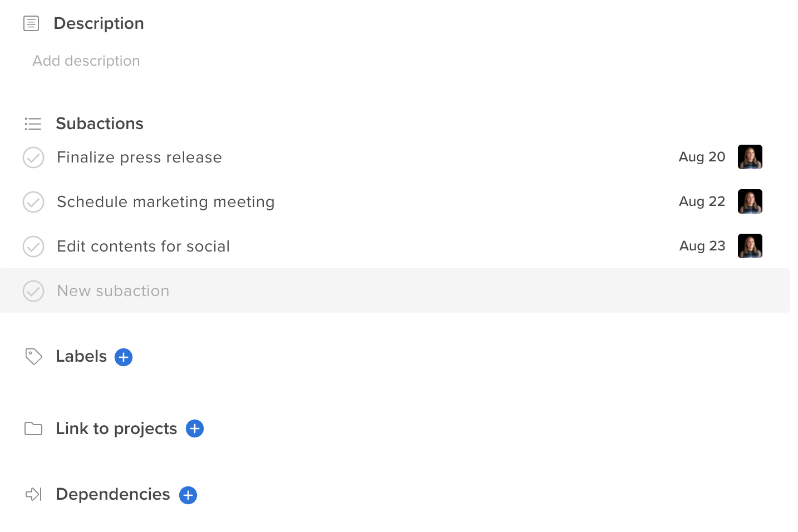Add a new label with plus icon
This screenshot has width=798, height=532.
pos(124,357)
